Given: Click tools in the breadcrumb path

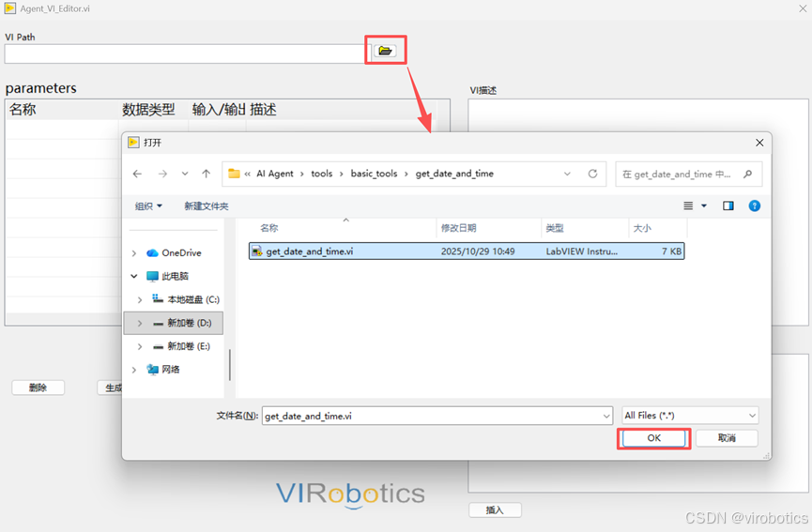Looking at the screenshot, I should tap(322, 174).
